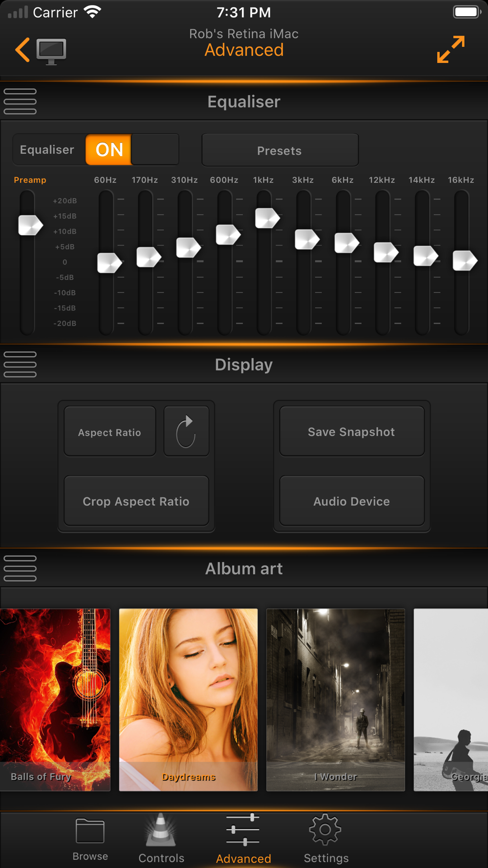The image size is (488, 868).
Task: Click the 170Hz band slider knob
Action: click(149, 257)
